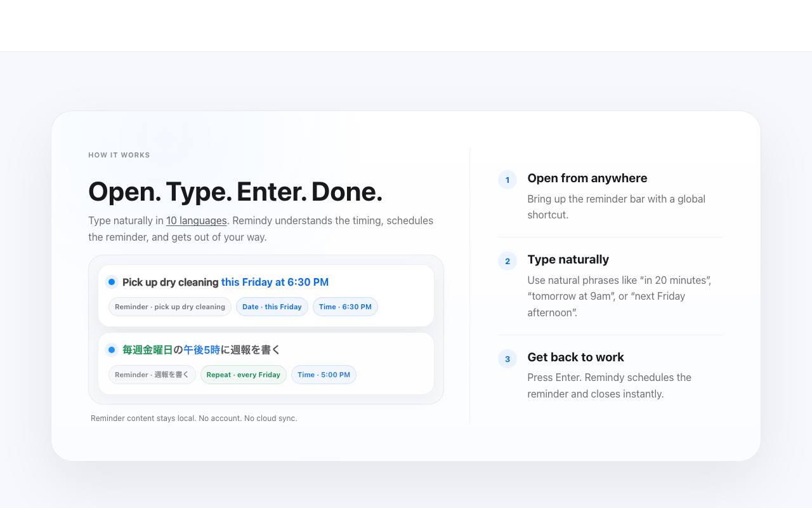Click the "Reminder content stays local" note
812x508 pixels.
pyautogui.click(x=194, y=418)
